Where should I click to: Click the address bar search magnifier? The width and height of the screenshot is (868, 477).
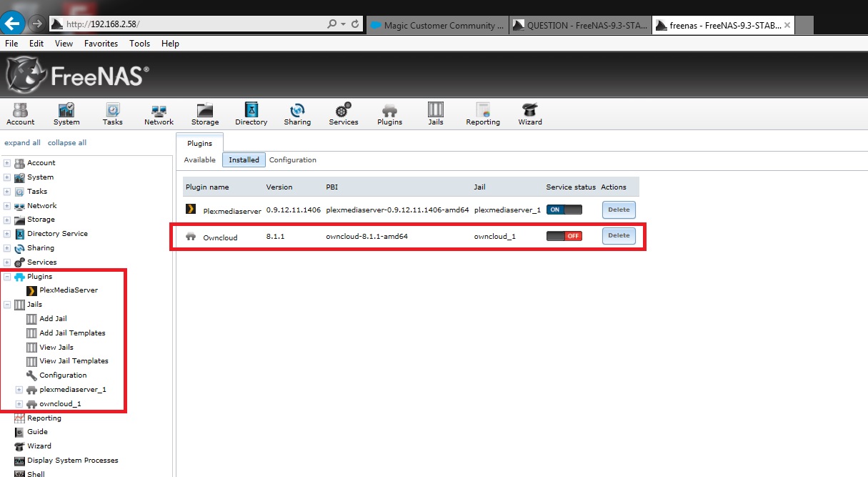331,24
